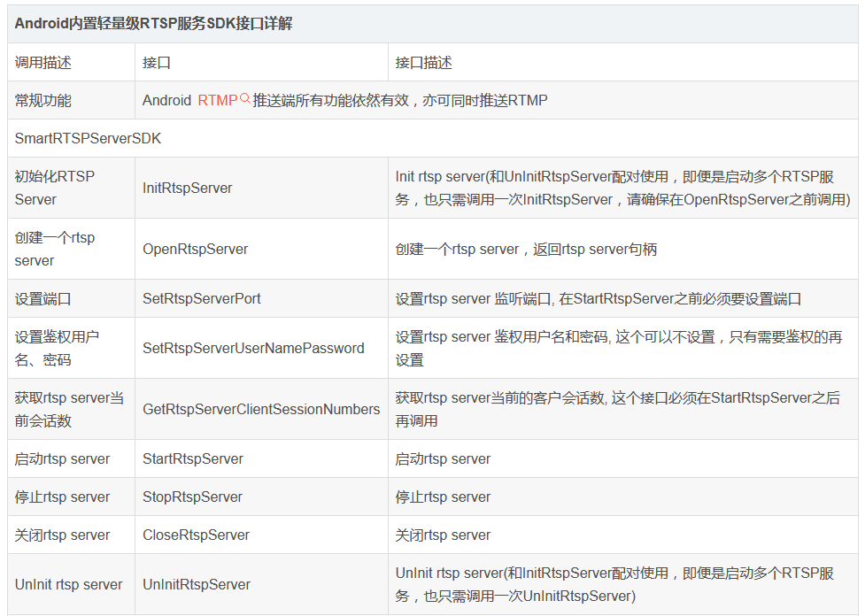The height and width of the screenshot is (616, 865).
Task: Click the search magnifier icon beside RTMP
Action: click(245, 99)
